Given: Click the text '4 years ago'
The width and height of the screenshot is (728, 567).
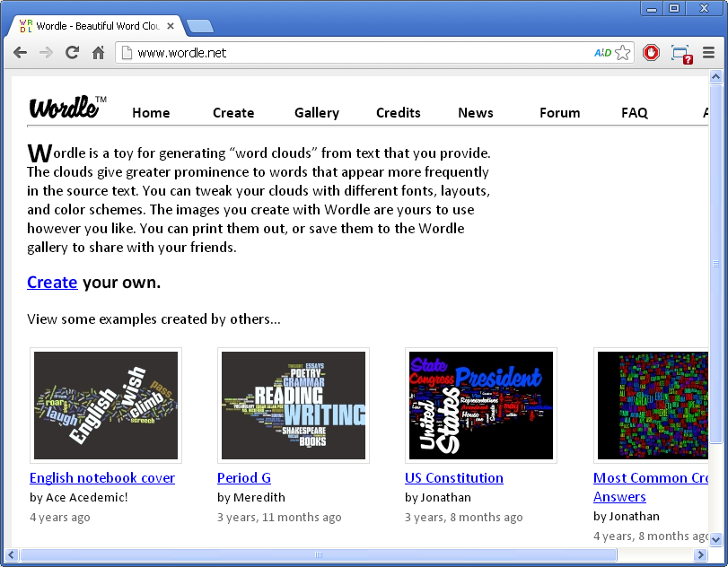Looking at the screenshot, I should pyautogui.click(x=60, y=517).
